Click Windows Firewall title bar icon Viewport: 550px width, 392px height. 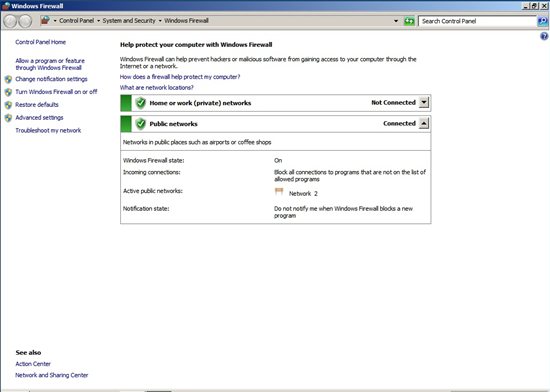pyautogui.click(x=6, y=6)
